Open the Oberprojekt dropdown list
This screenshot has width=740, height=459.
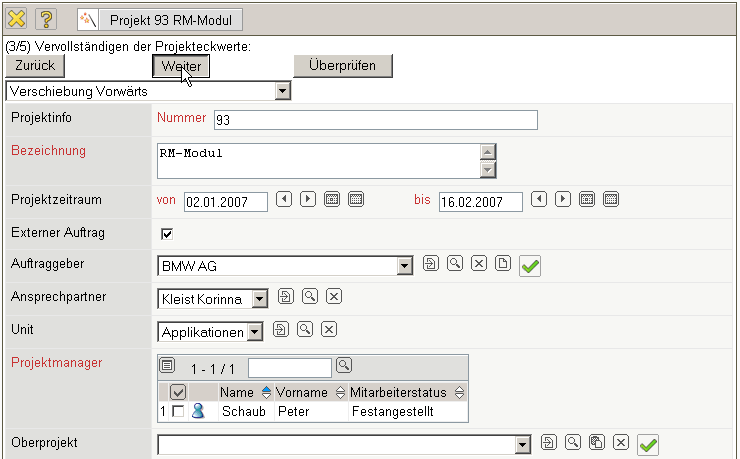pos(521,443)
